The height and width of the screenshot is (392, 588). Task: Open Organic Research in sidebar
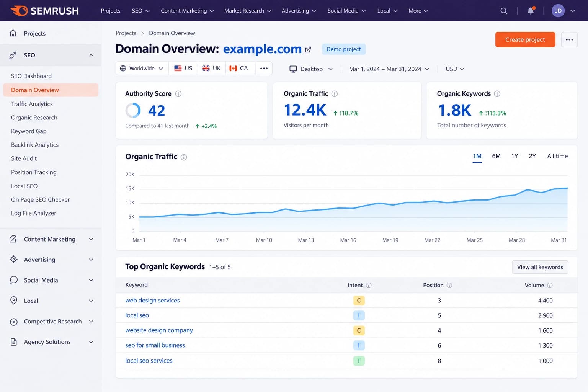pyautogui.click(x=34, y=118)
